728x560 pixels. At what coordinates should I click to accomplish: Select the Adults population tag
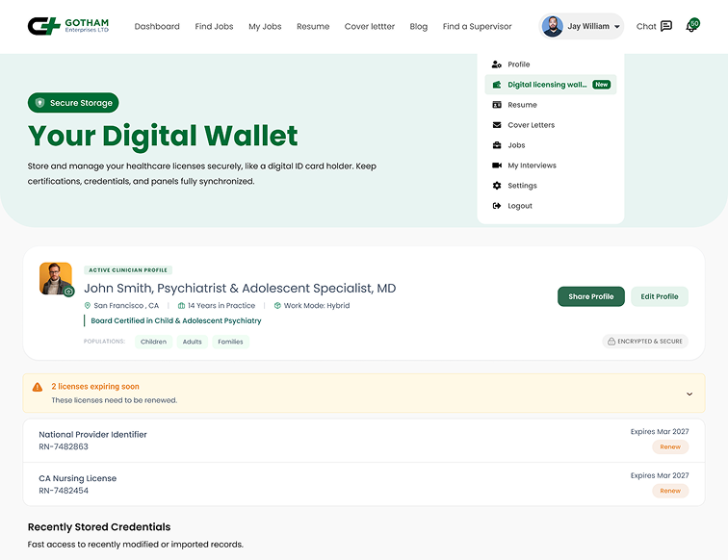(193, 342)
